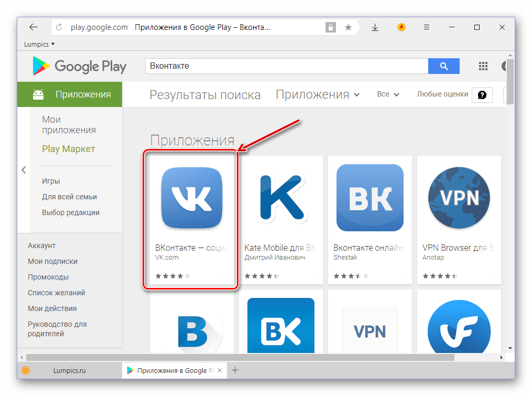Open VKontakte app icon by VK.com
This screenshot has width=532, height=396.
point(192,198)
